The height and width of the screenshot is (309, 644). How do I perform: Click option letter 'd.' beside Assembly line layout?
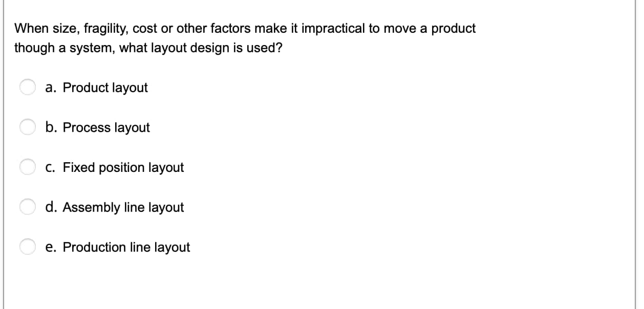51,207
